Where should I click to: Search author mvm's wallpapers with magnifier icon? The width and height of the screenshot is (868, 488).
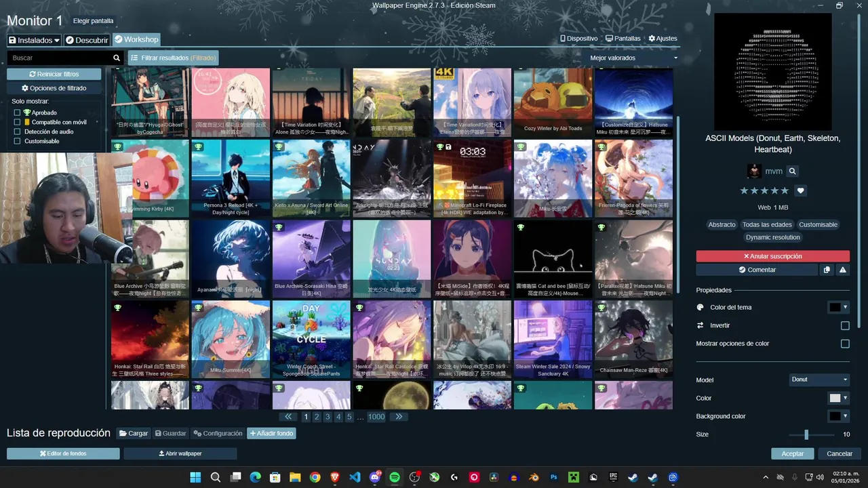tap(792, 171)
